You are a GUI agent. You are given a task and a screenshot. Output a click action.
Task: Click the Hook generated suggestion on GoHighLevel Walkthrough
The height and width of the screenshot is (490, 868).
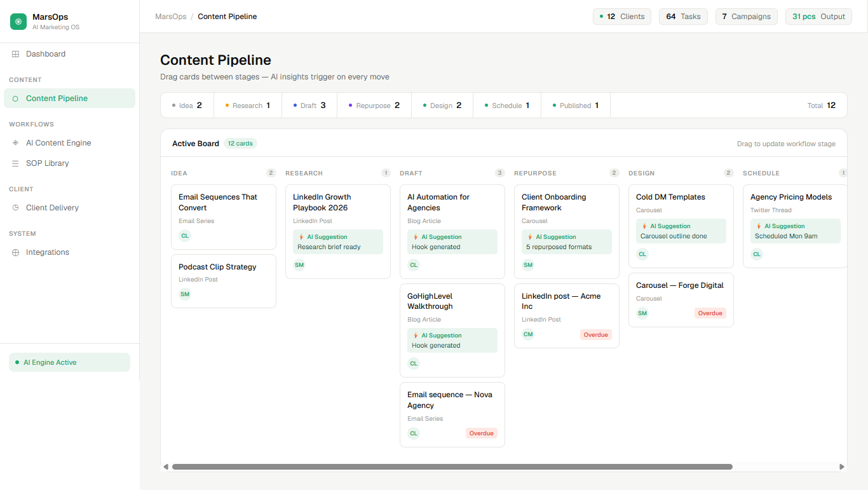point(452,340)
